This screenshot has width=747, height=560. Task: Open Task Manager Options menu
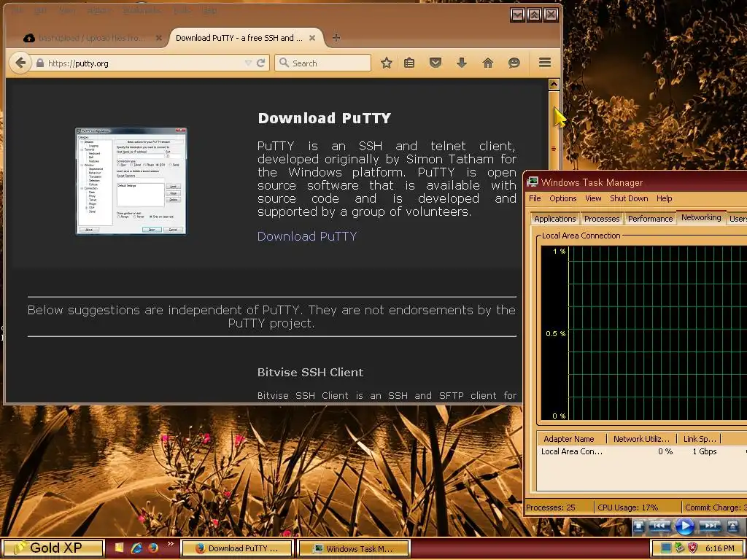[x=562, y=198]
